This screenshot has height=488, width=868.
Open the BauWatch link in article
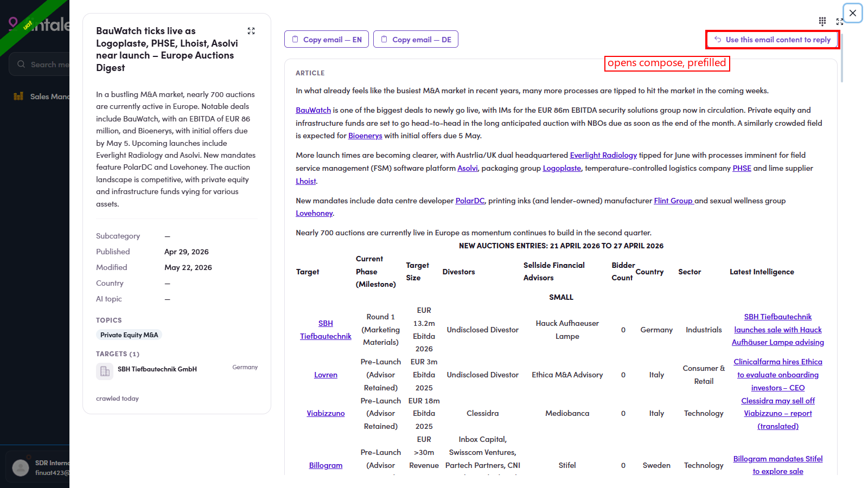pyautogui.click(x=313, y=110)
